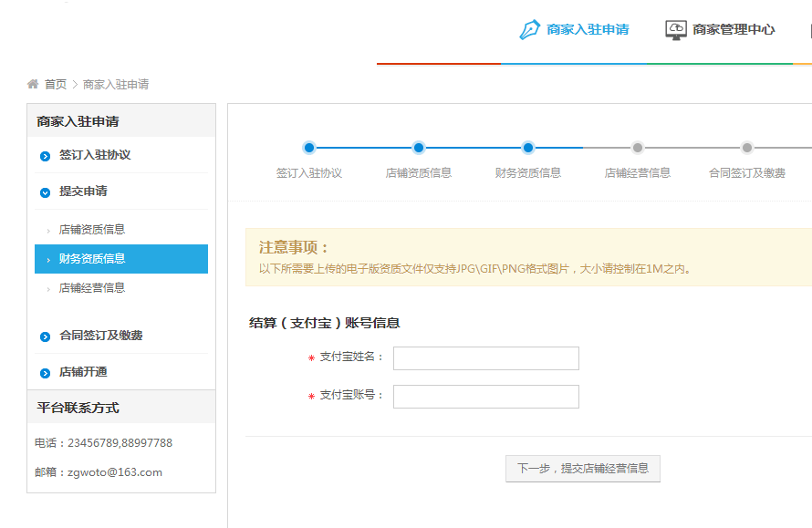812x528 pixels.
Task: Click the arrow icon beside 签订入驻协议
Action: tap(45, 156)
